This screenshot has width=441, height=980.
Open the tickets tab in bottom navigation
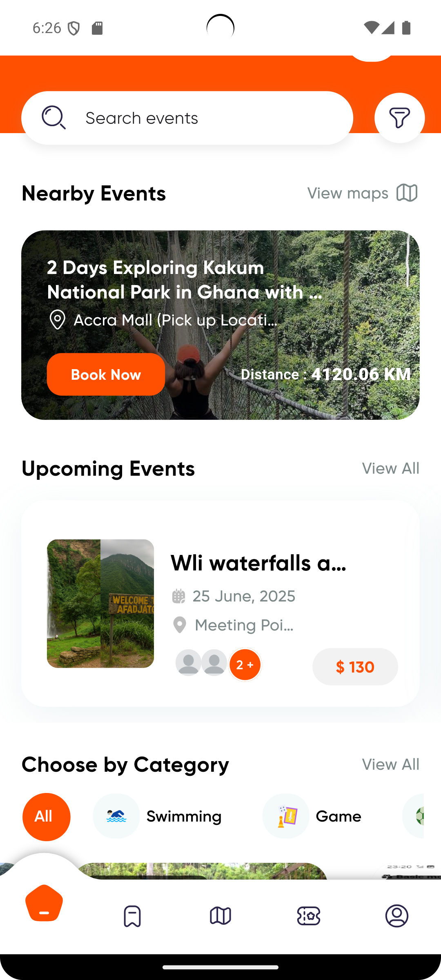(x=309, y=916)
